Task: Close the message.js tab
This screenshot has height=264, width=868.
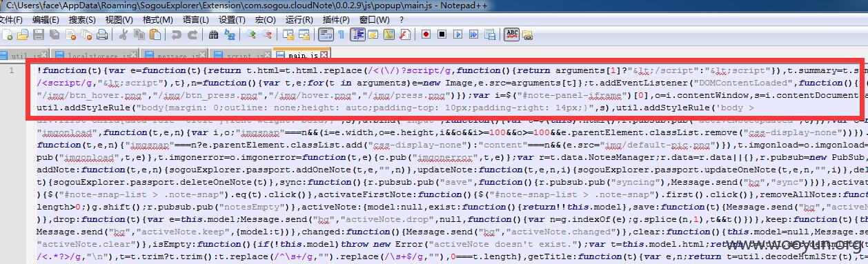Action: pyautogui.click(x=202, y=54)
